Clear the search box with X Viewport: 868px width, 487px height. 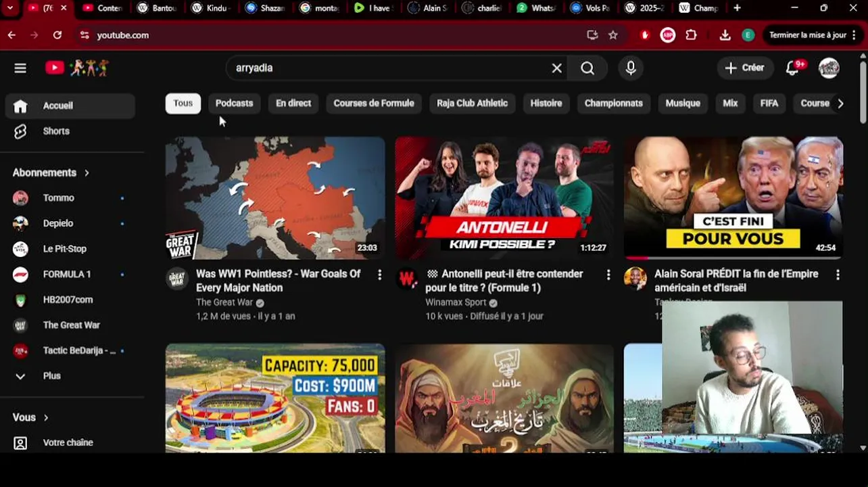(556, 68)
